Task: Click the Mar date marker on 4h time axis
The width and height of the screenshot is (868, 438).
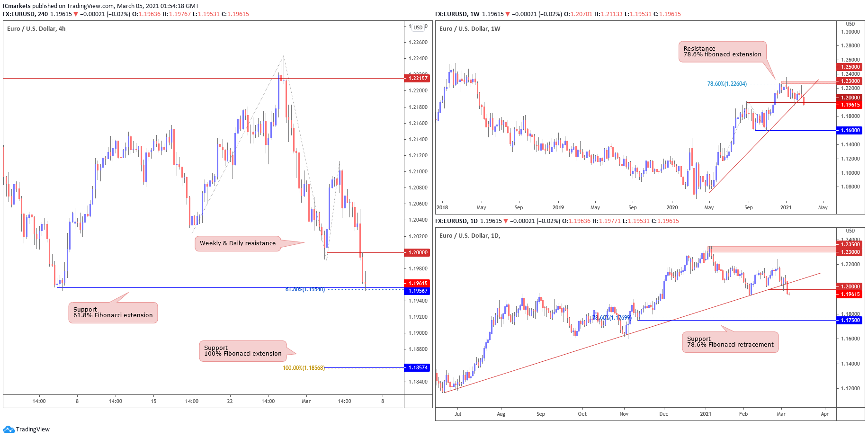Action: tap(306, 401)
